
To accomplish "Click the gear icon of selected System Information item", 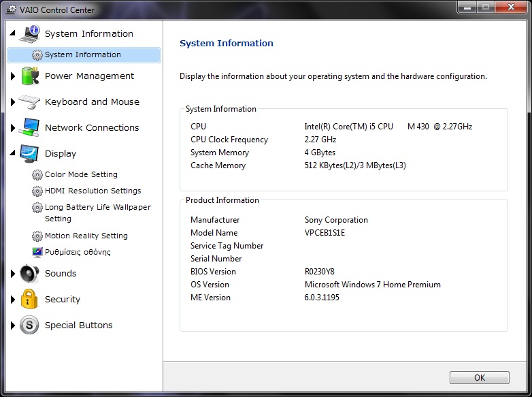I will [37, 54].
